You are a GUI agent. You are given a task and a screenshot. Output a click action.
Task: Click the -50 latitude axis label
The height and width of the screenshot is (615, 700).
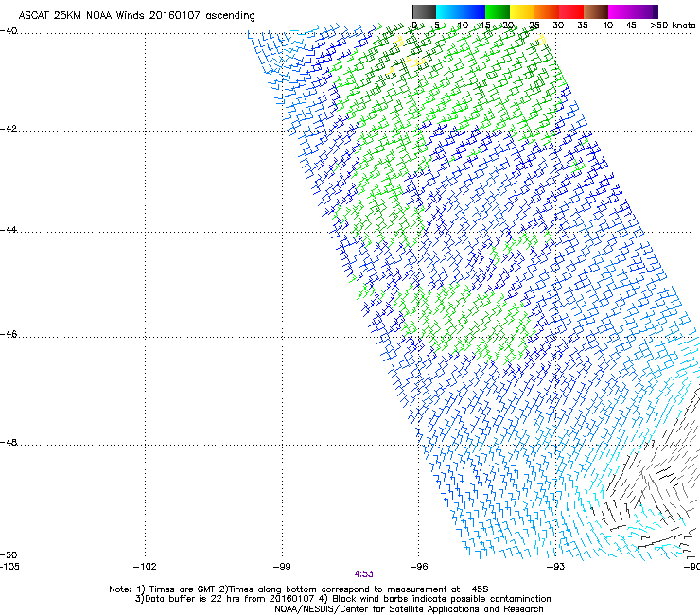tap(9, 554)
